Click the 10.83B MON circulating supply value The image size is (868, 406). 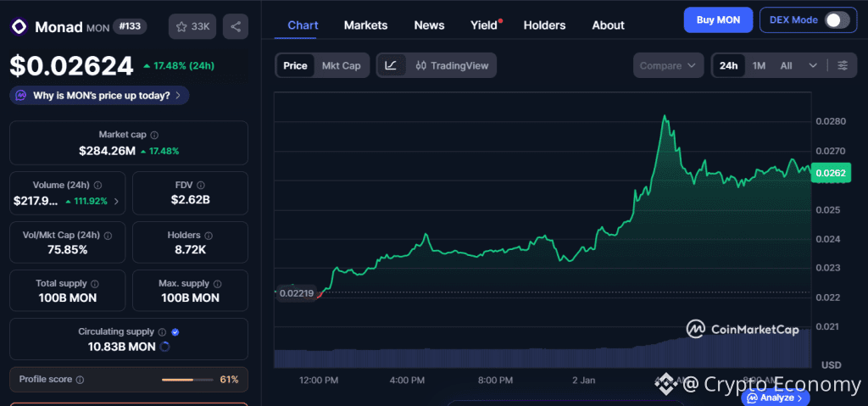122,348
